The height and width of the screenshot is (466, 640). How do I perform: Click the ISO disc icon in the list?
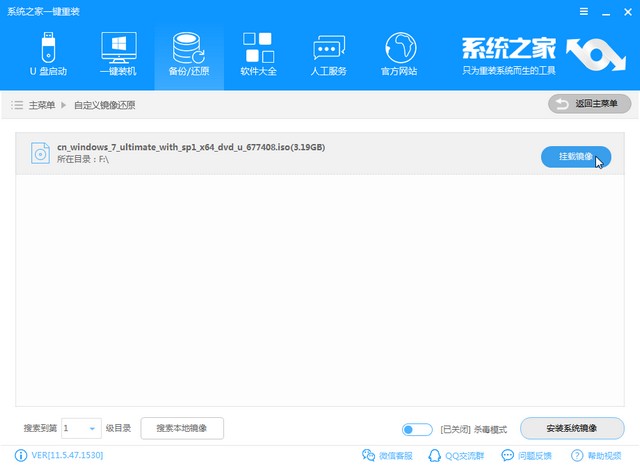[x=39, y=153]
